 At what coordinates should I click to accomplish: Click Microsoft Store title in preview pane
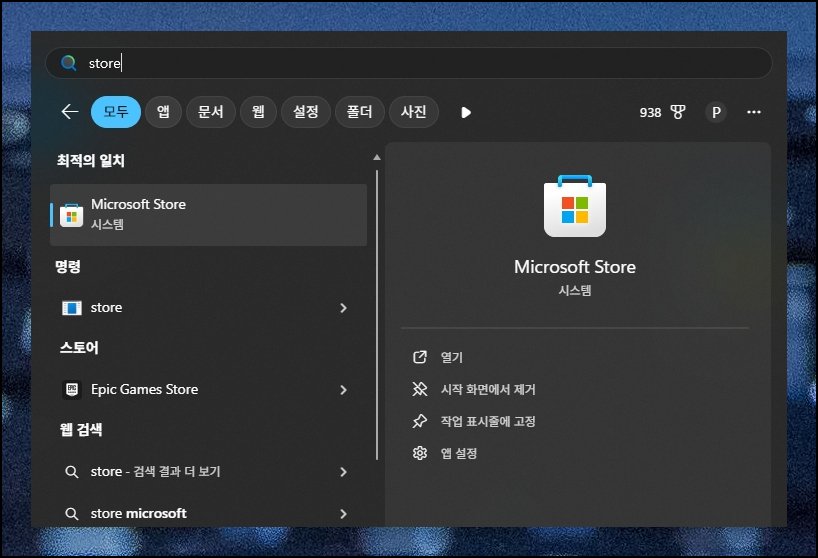click(x=575, y=267)
